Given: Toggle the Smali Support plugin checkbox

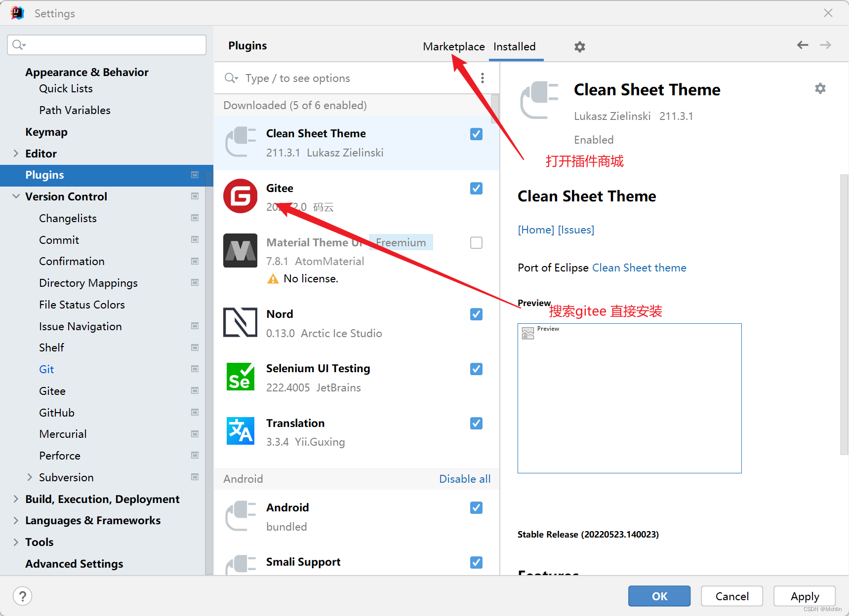Looking at the screenshot, I should click(x=476, y=562).
